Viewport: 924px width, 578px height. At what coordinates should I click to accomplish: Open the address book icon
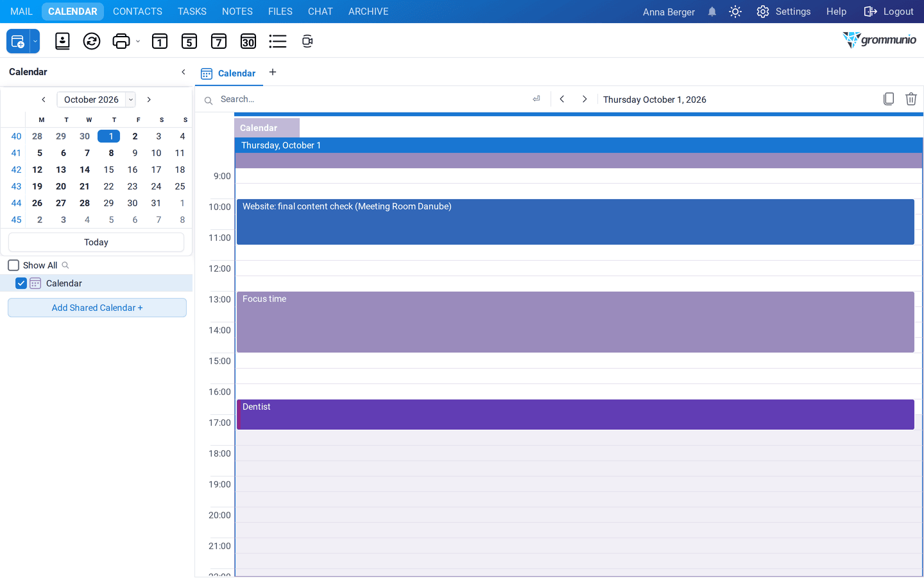[62, 41]
